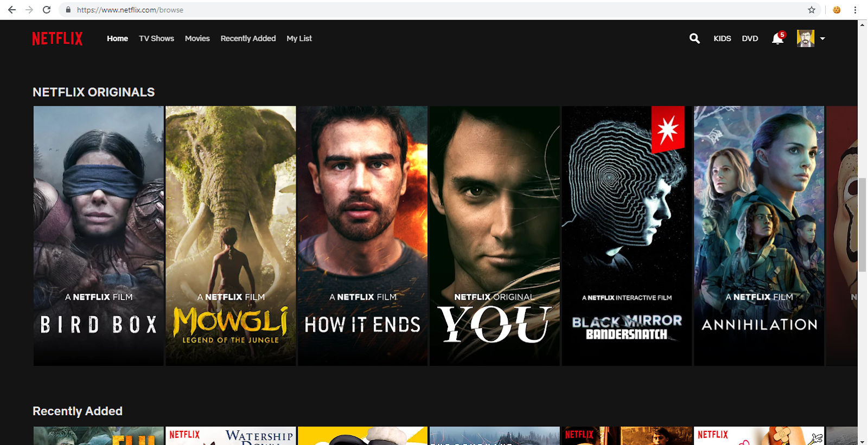The image size is (868, 445).
Task: Open the Movies tab
Action: point(197,38)
